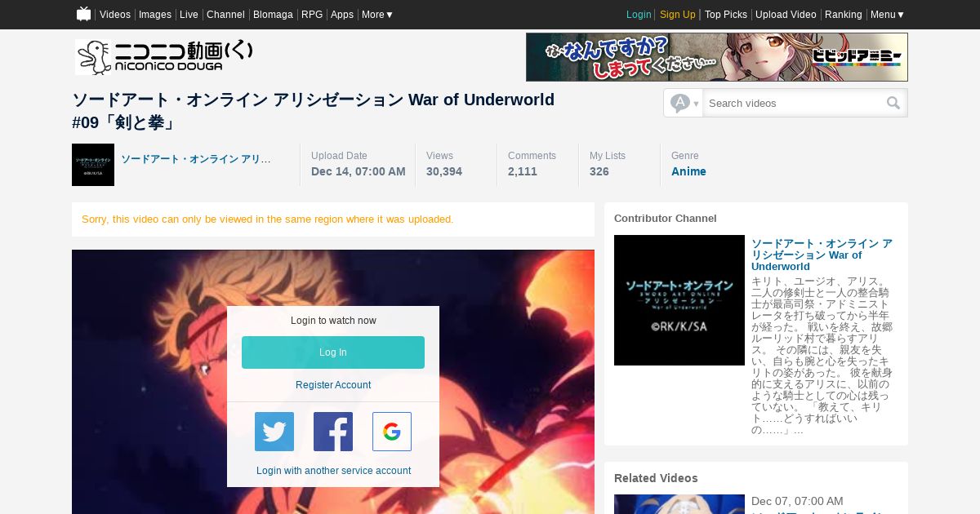Screen dimensions: 980x514
Task: Click the video title heading
Action: click(314, 111)
